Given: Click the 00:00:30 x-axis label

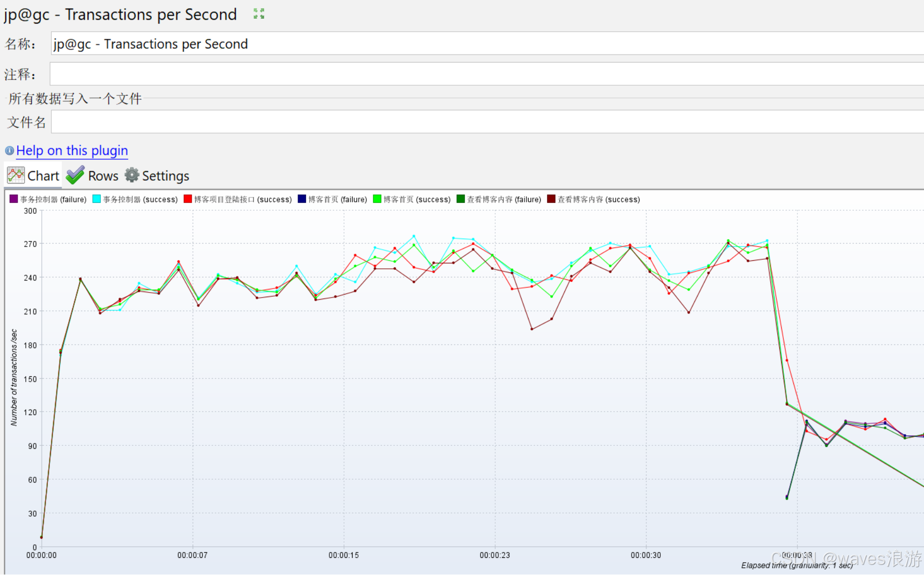Looking at the screenshot, I should click(646, 555).
